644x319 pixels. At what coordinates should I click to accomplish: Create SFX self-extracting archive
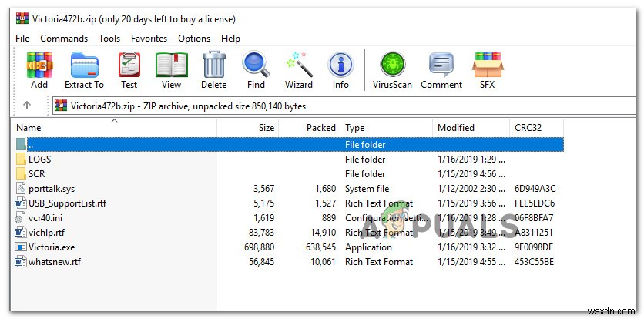point(487,69)
